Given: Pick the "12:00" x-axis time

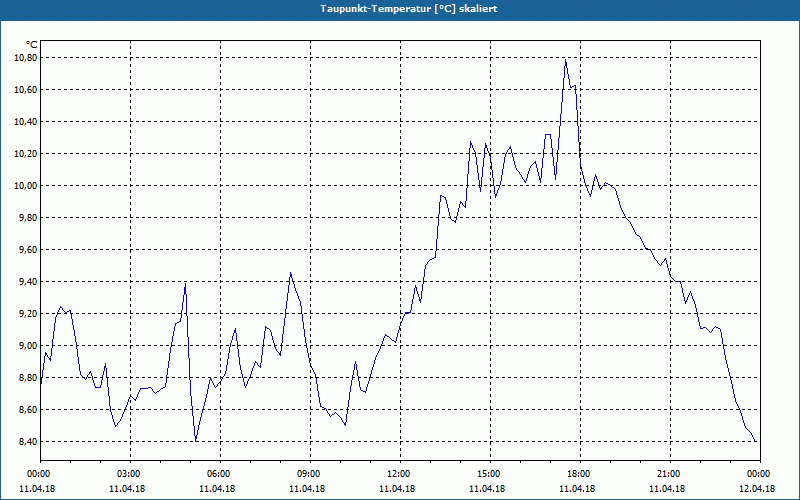Looking at the screenshot, I should point(400,474).
